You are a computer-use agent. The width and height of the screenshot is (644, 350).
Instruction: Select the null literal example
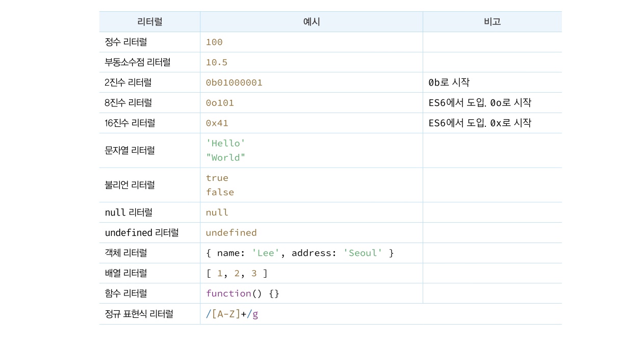tap(216, 212)
